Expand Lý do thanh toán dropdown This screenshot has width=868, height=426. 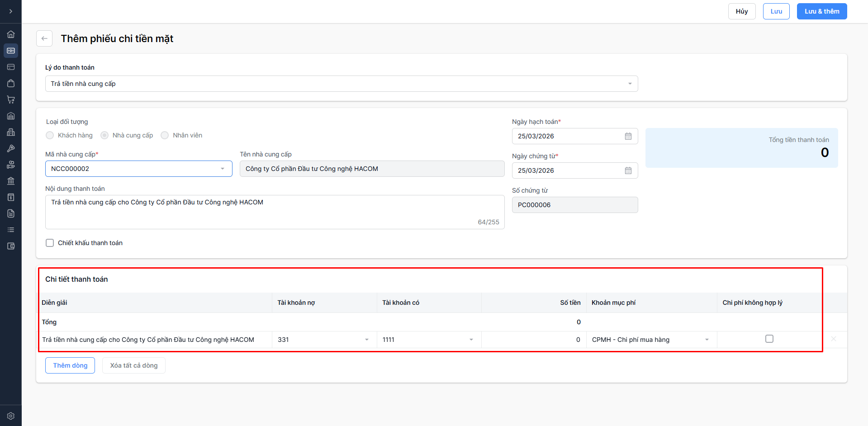tap(630, 84)
